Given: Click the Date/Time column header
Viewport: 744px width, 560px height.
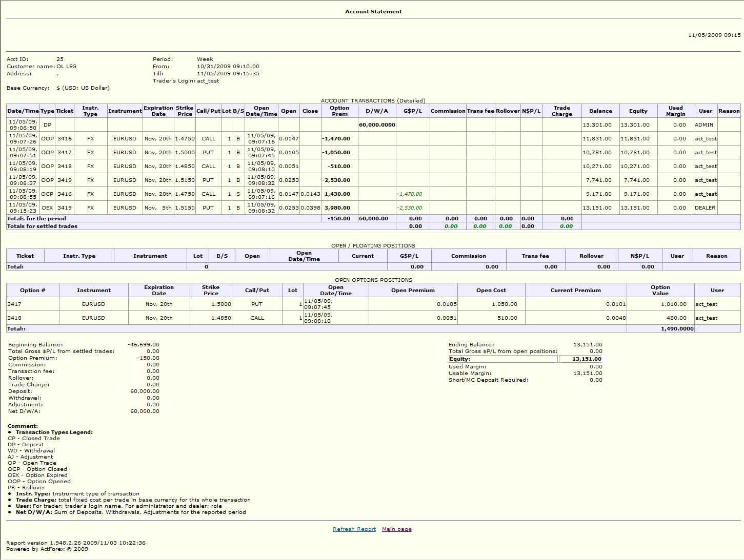Looking at the screenshot, I should (x=23, y=111).
